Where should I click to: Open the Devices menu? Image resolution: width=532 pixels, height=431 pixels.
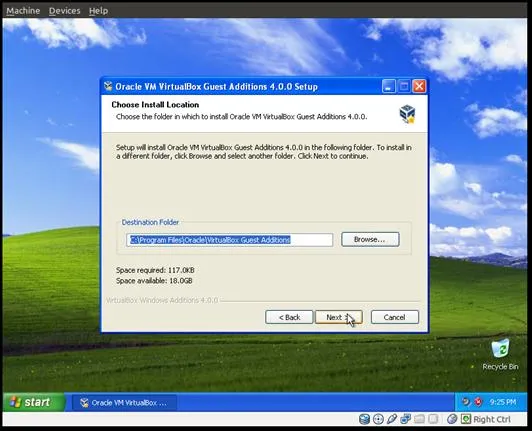pyautogui.click(x=64, y=11)
